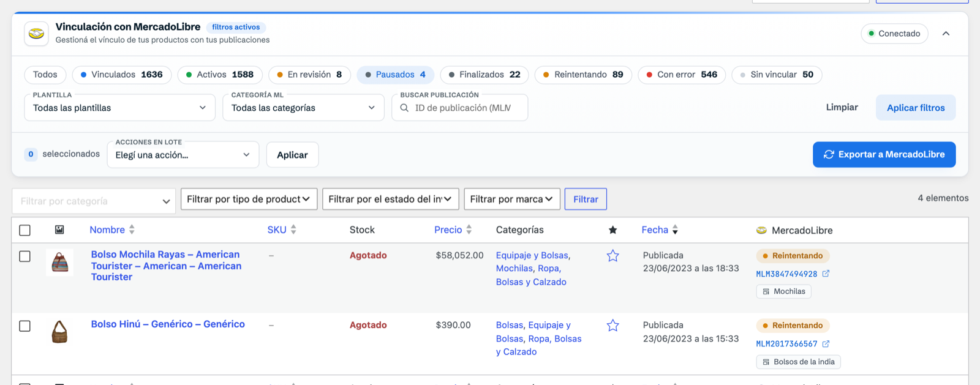Open the Categoría ML dropdown
Image resolution: width=980 pixels, height=385 pixels.
point(303,108)
